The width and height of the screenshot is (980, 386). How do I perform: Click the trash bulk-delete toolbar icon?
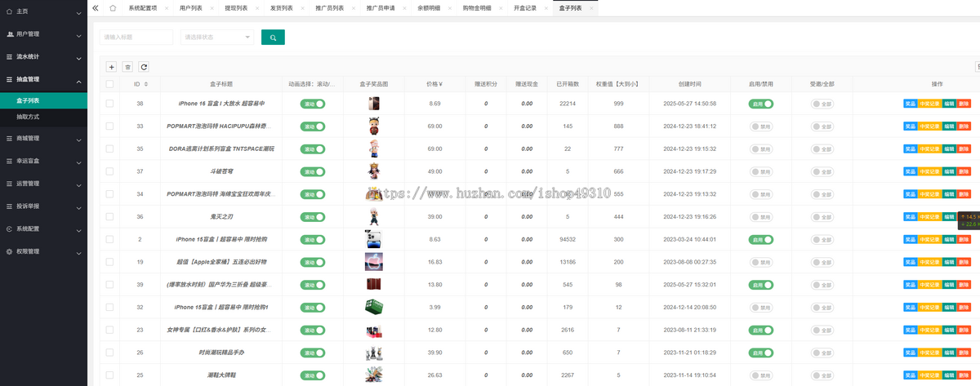coord(127,67)
